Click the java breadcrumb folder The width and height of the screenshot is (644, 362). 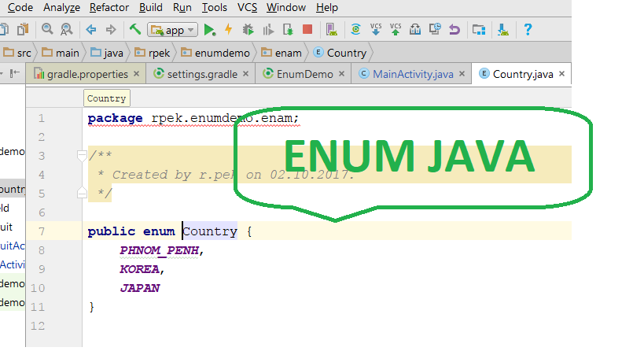(x=107, y=53)
